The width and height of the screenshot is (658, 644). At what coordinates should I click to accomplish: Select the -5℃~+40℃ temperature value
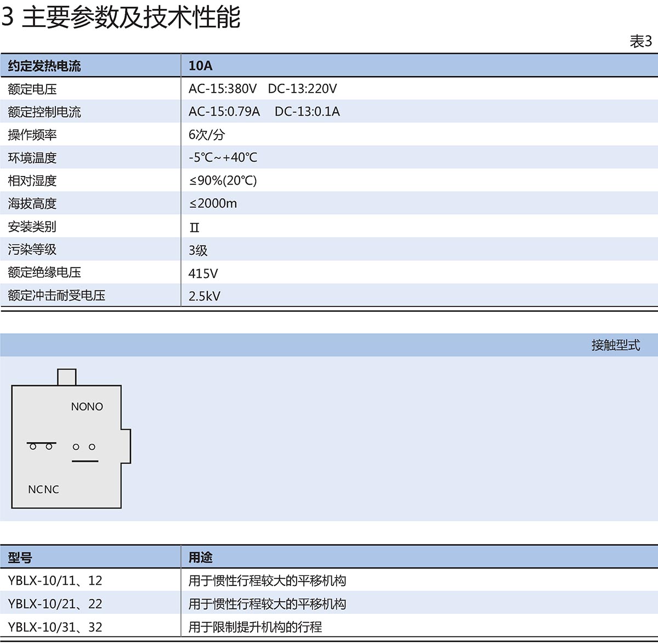pos(223,158)
